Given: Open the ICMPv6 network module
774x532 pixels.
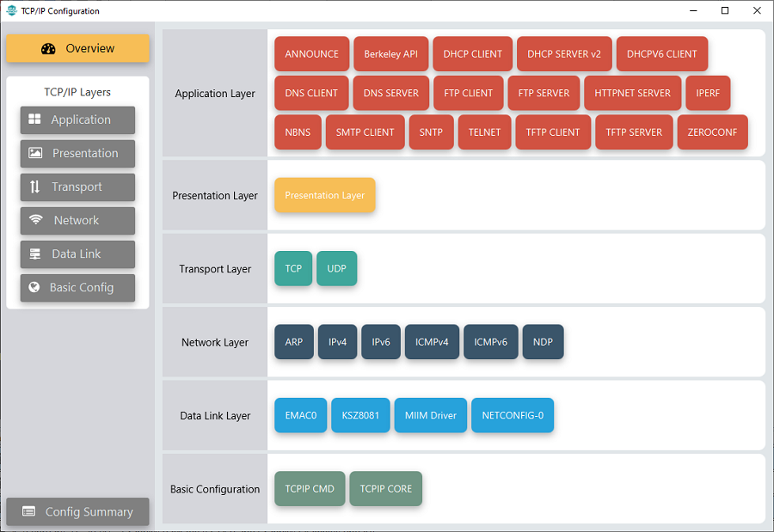Looking at the screenshot, I should pos(490,342).
